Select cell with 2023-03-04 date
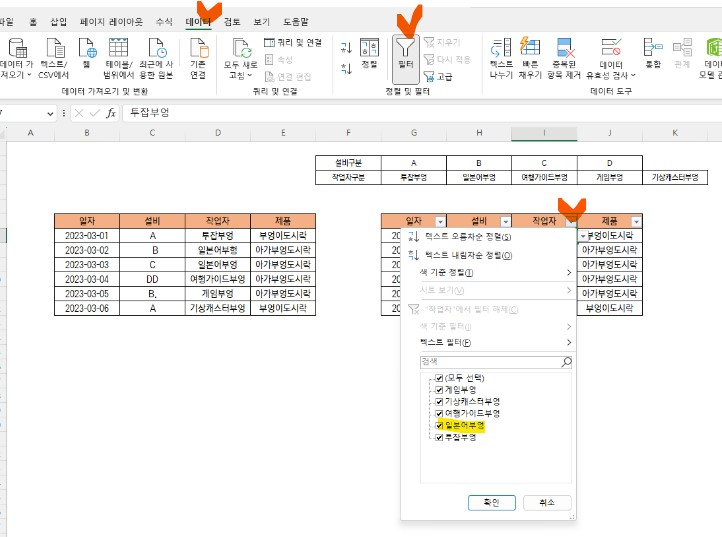Viewport: 722px width, 537px height. click(87, 279)
